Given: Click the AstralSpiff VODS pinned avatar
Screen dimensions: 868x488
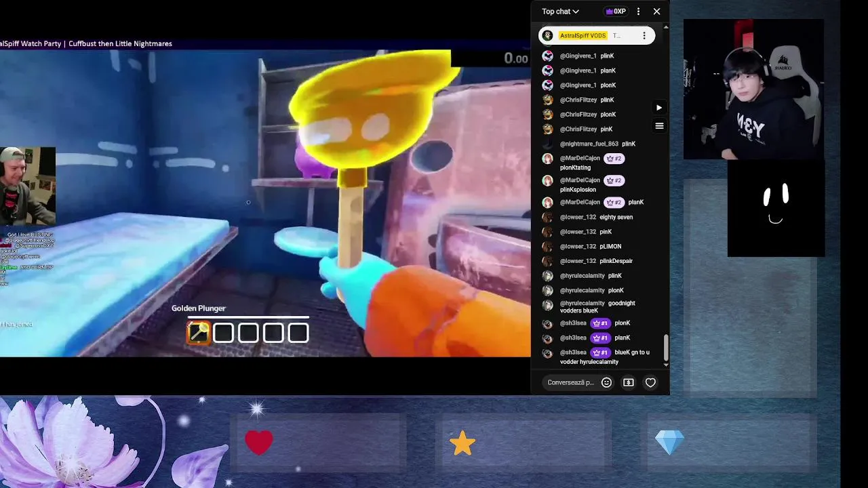Looking at the screenshot, I should coord(548,35).
